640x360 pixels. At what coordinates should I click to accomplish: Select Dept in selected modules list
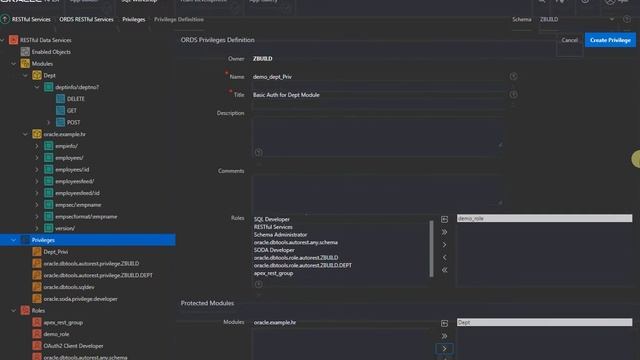click(544, 322)
